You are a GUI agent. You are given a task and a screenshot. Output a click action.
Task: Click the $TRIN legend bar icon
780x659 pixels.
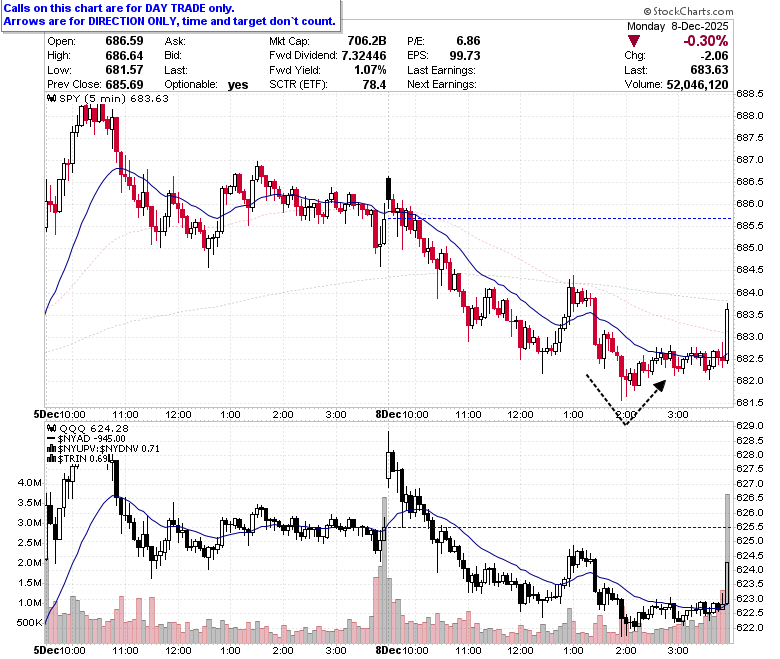tap(52, 459)
